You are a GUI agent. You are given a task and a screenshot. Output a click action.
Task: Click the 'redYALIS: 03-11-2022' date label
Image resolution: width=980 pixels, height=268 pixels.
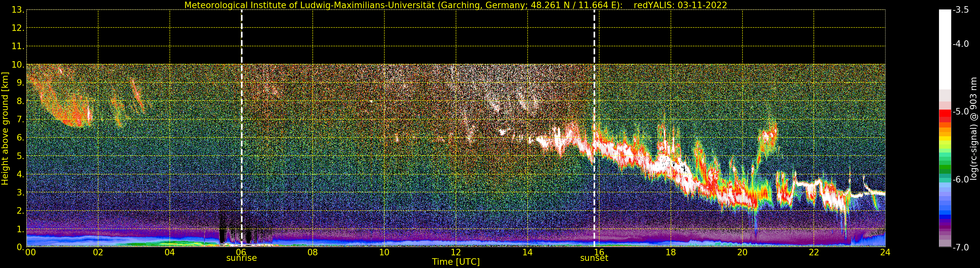tap(680, 5)
